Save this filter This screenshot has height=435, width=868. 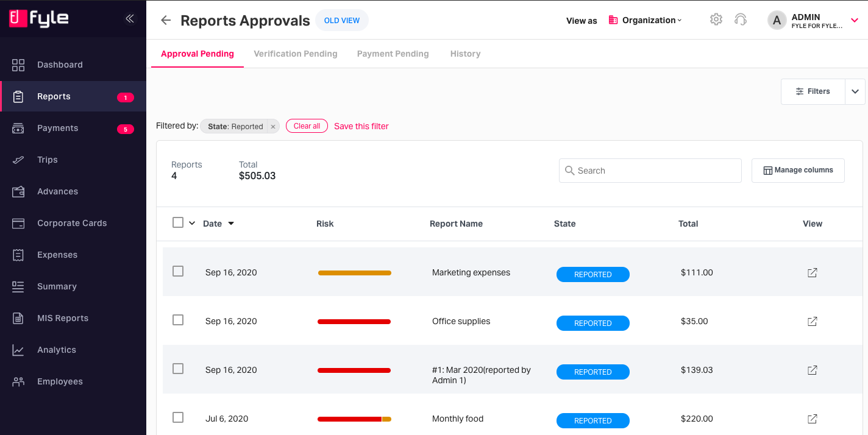pos(361,126)
